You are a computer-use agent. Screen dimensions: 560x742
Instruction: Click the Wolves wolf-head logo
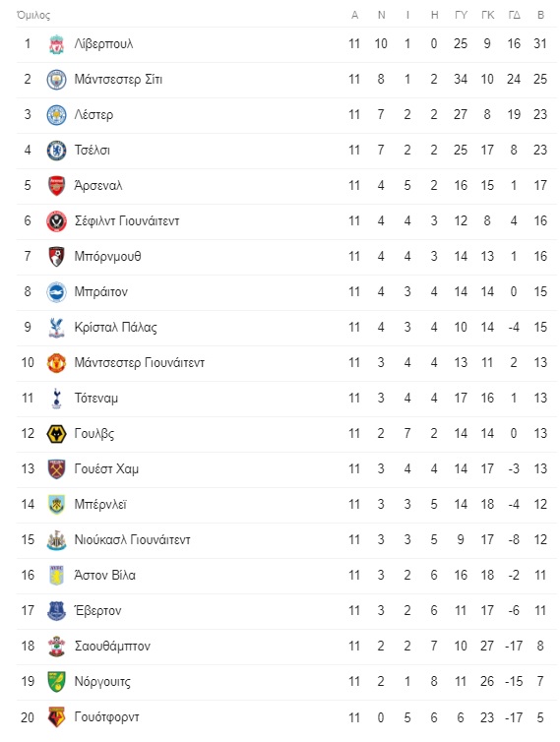pos(56,434)
